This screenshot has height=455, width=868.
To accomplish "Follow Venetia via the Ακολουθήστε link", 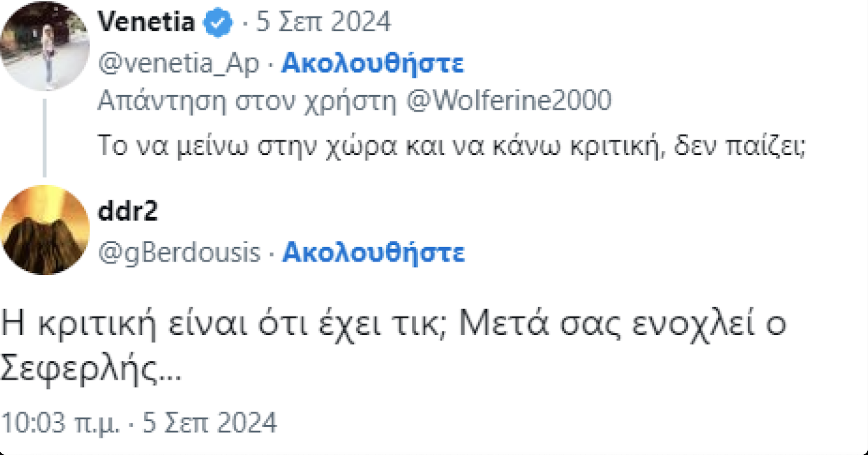I will (x=373, y=64).
